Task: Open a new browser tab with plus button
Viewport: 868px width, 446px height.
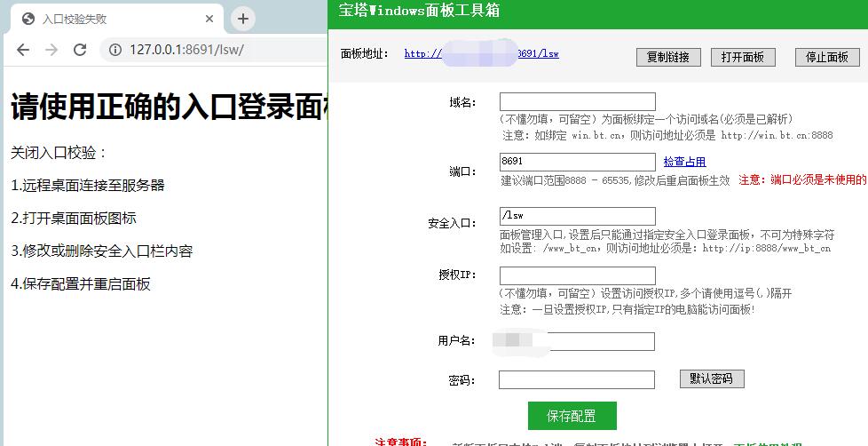Action: pos(243,19)
